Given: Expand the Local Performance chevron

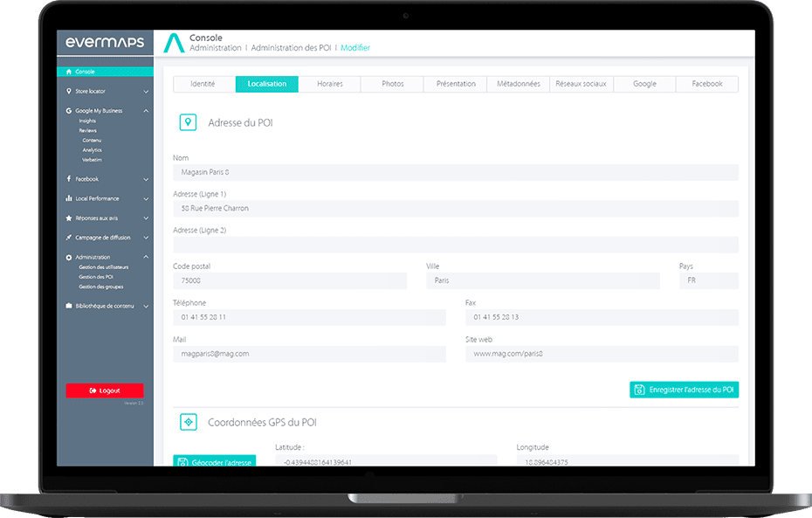Looking at the screenshot, I should (146, 199).
